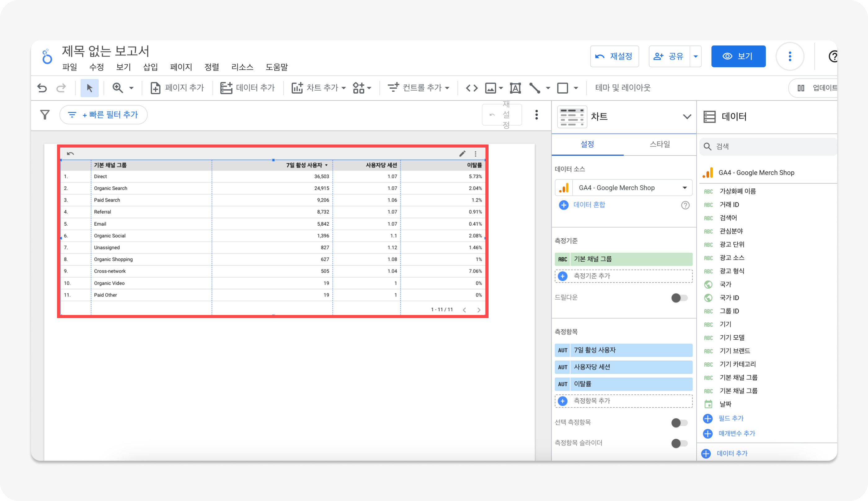Click the image insert icon

pos(491,88)
